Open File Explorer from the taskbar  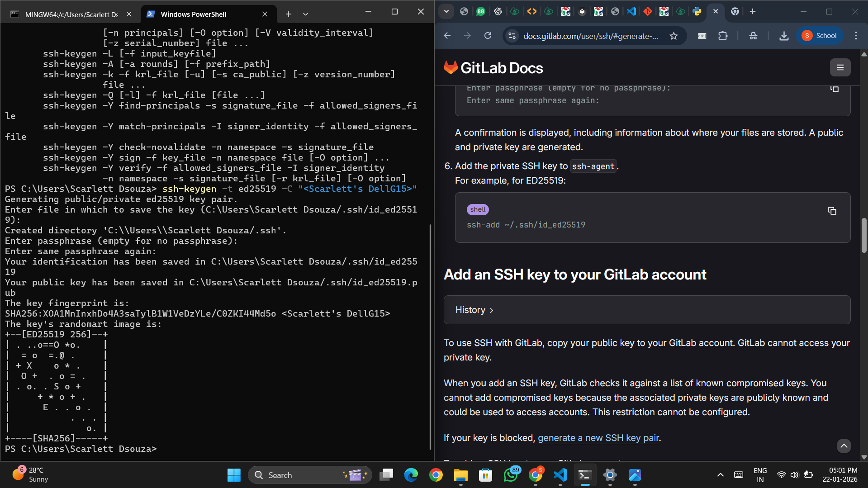[x=461, y=475]
